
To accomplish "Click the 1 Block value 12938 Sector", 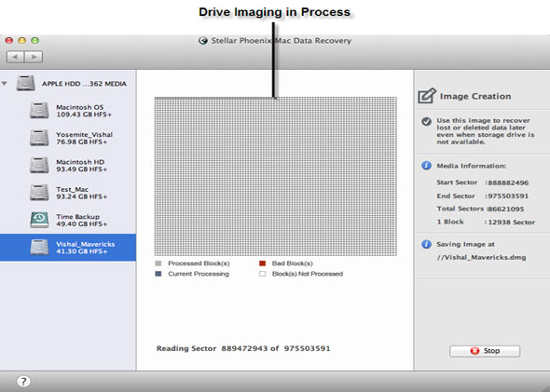I will tap(512, 223).
